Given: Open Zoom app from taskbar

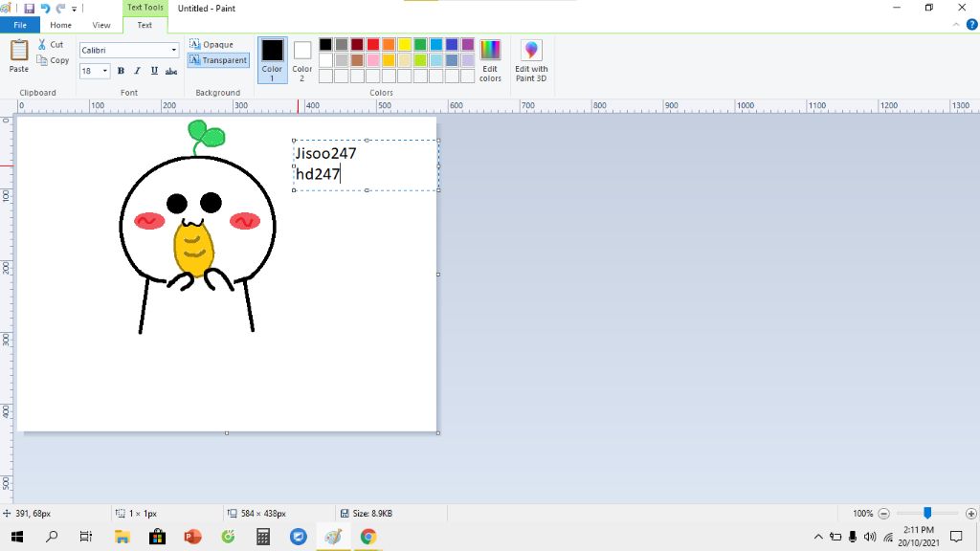Looking at the screenshot, I should click(299, 537).
